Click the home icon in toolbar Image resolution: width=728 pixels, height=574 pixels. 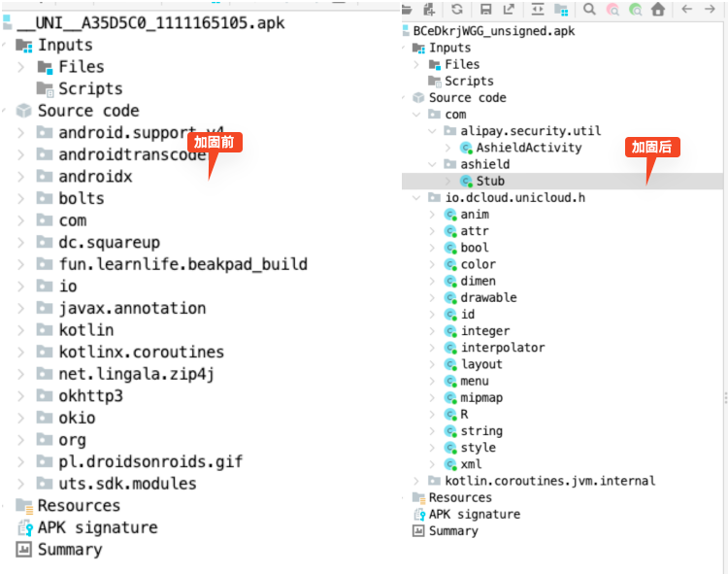point(658,10)
